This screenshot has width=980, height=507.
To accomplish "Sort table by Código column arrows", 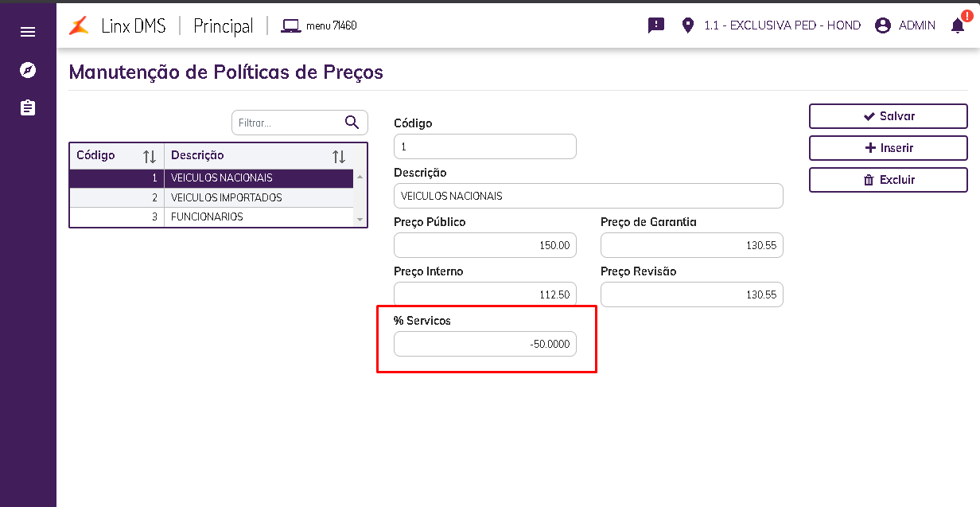I will (x=149, y=157).
